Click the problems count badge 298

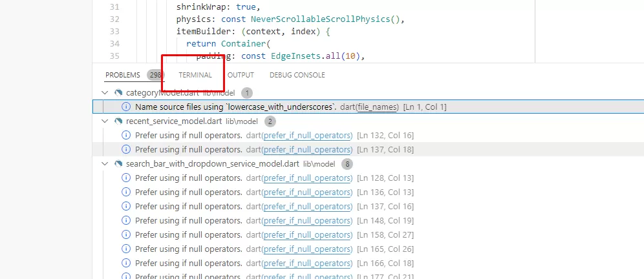click(x=156, y=75)
